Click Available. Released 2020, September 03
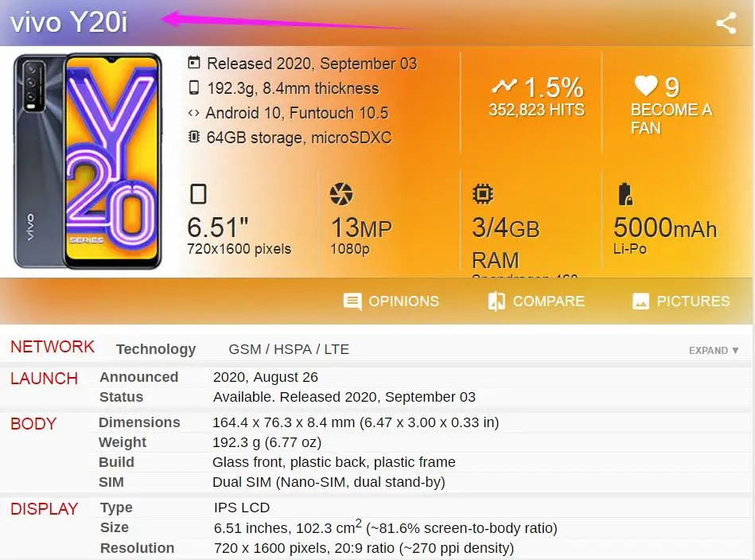755x560 pixels. point(344,397)
